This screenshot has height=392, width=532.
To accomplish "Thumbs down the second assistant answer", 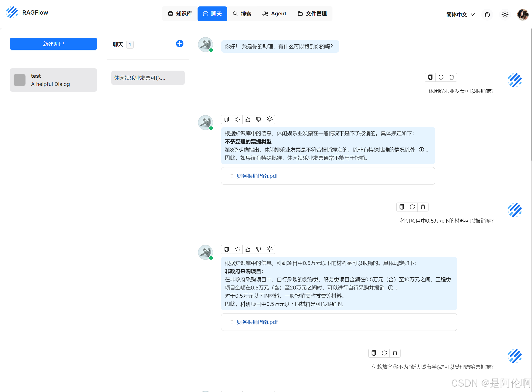I will pos(258,249).
